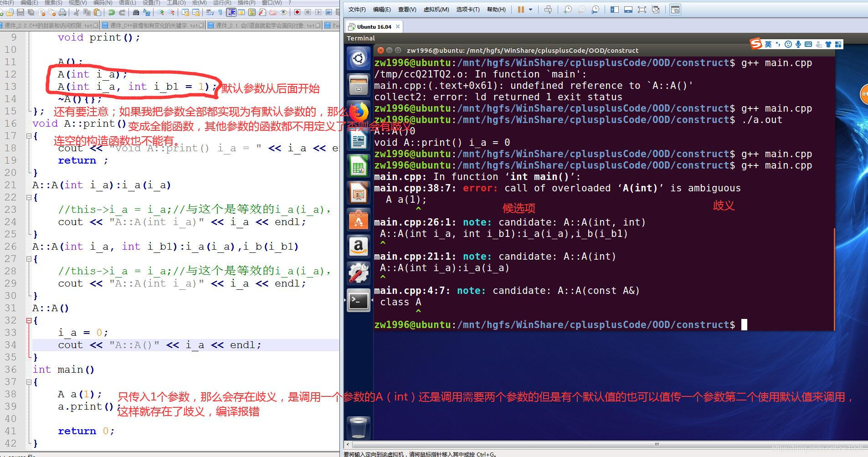Open the VMware 虚拟机(M) menu

[x=436, y=9]
